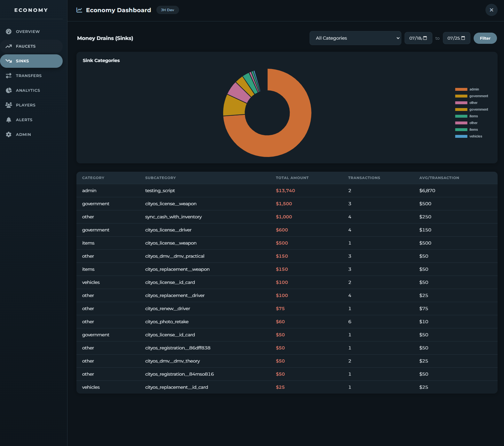Select cityos_registration__84mso816 row
The height and width of the screenshot is (446, 504).
point(287,374)
